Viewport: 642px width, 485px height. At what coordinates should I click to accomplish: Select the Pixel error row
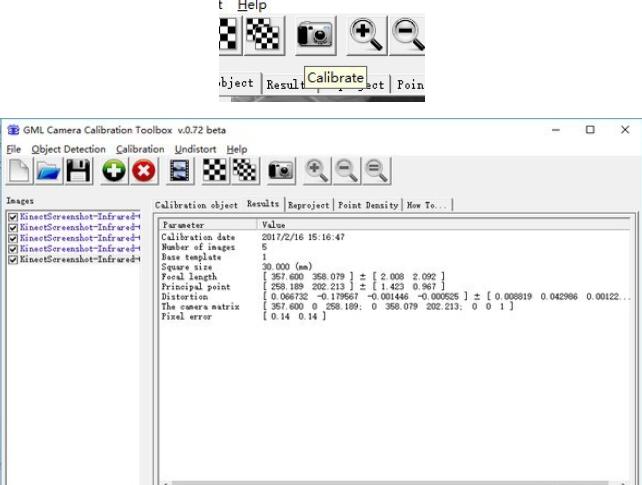[395, 316]
